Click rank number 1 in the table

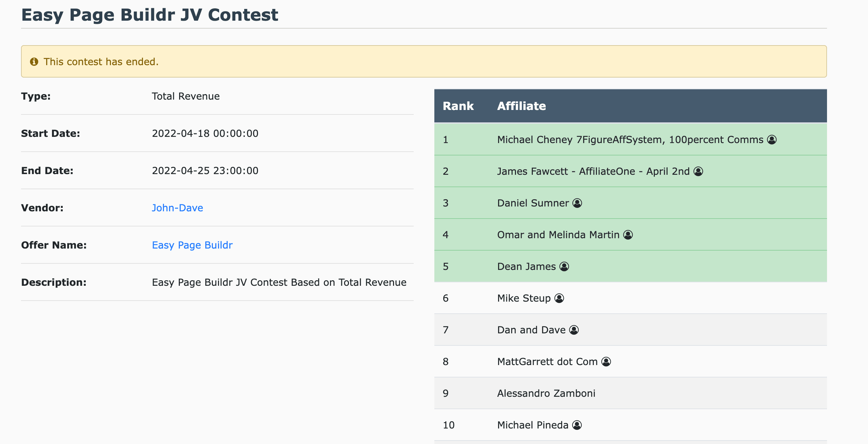point(445,140)
